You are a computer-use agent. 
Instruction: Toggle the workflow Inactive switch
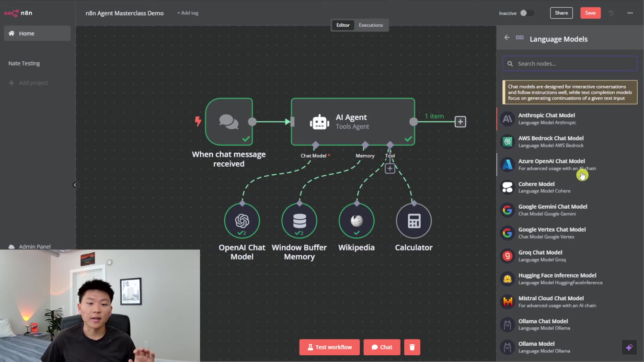point(527,13)
